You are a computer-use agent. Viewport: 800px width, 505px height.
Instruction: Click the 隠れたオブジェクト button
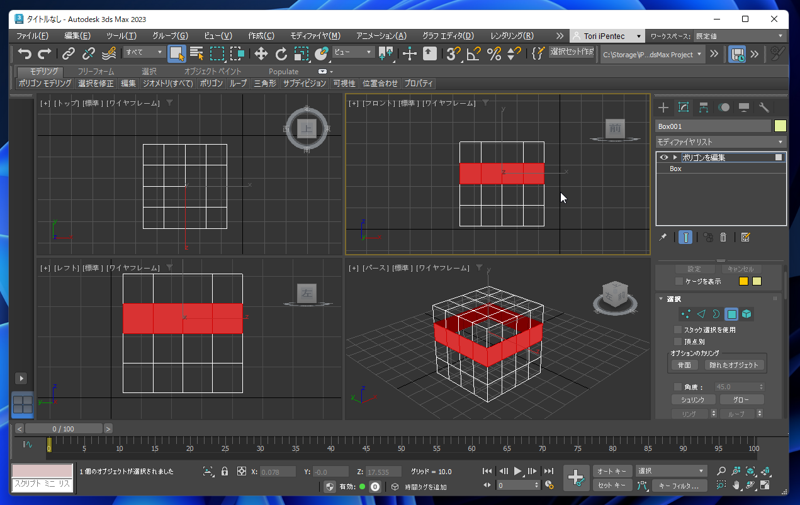click(734, 365)
